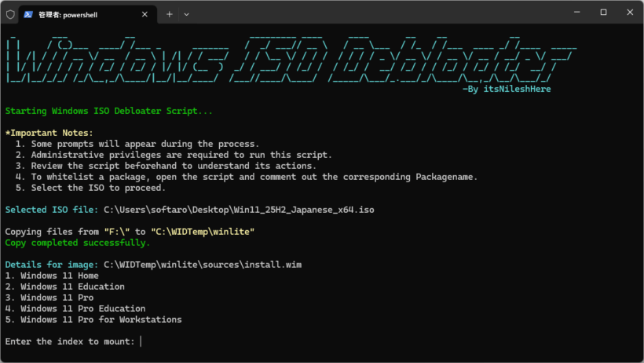
Task: Click note 5 'Select the ISO to proceed.'
Action: click(x=90, y=188)
